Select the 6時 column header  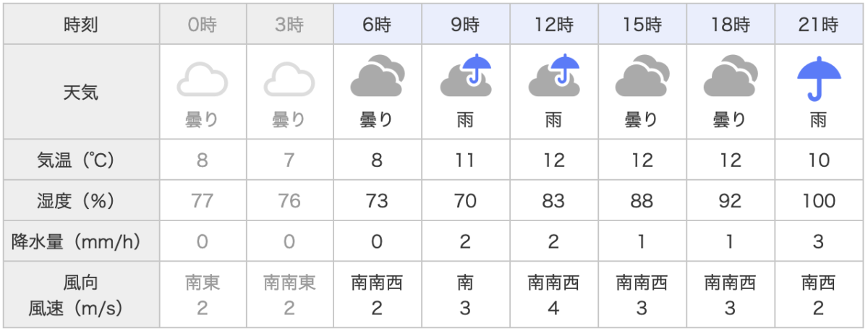pos(377,25)
